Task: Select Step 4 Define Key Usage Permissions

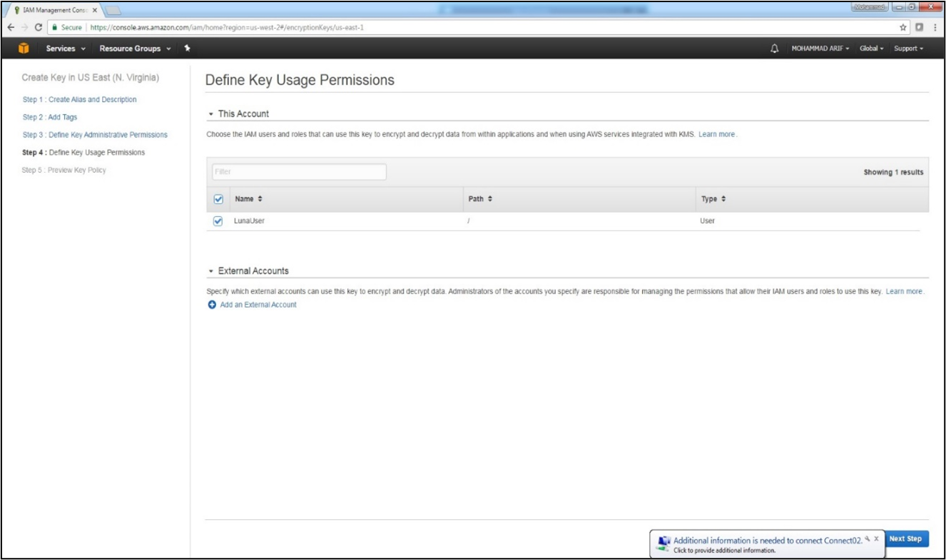Action: [83, 153]
